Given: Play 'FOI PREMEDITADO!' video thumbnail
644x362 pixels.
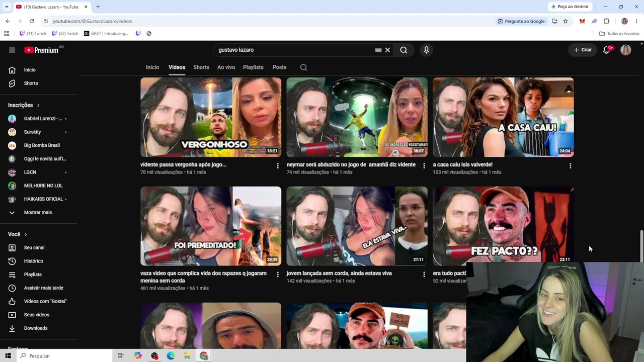Looking at the screenshot, I should tap(211, 226).
